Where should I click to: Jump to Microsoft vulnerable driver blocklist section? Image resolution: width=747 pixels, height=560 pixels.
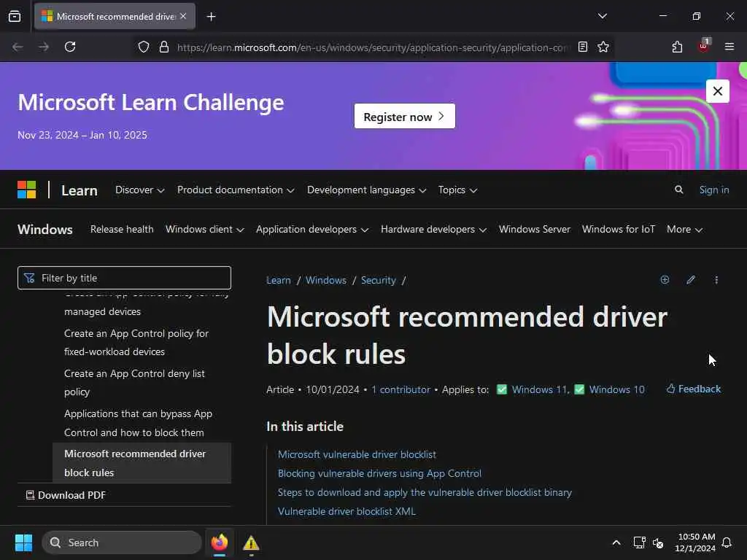pyautogui.click(x=357, y=455)
